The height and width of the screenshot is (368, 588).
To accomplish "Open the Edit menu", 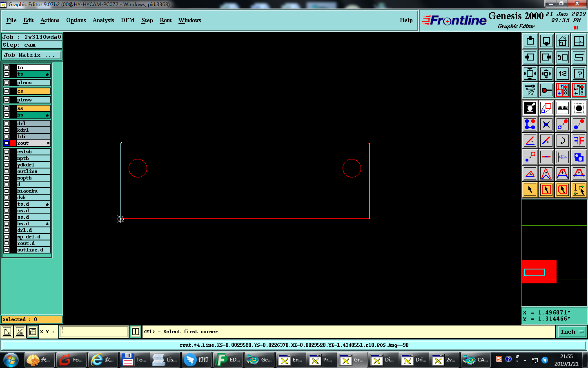I will click(x=29, y=20).
